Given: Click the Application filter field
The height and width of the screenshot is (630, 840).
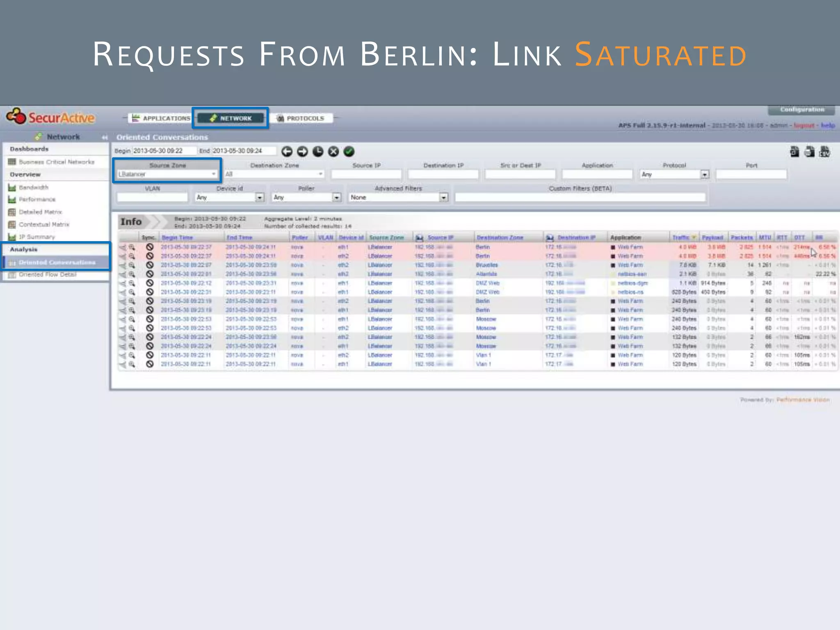Looking at the screenshot, I should 598,174.
